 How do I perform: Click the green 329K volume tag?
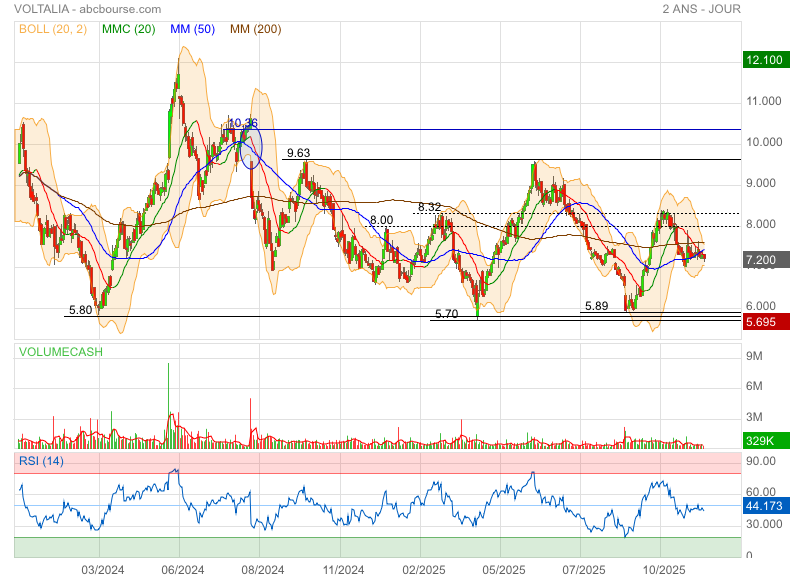[767, 440]
